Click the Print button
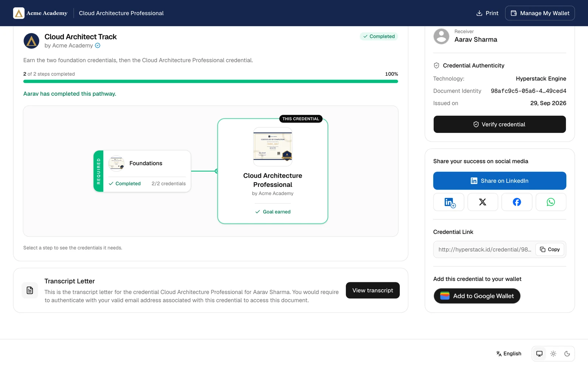 487,13
